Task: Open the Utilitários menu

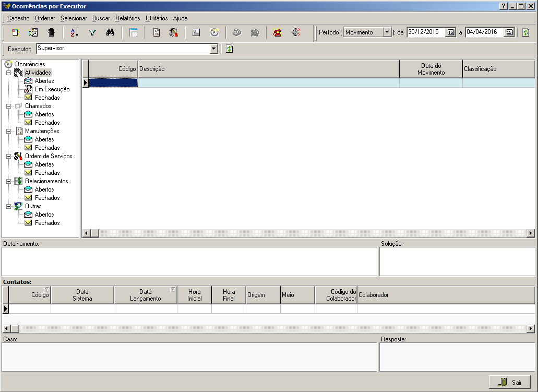Action: click(157, 18)
